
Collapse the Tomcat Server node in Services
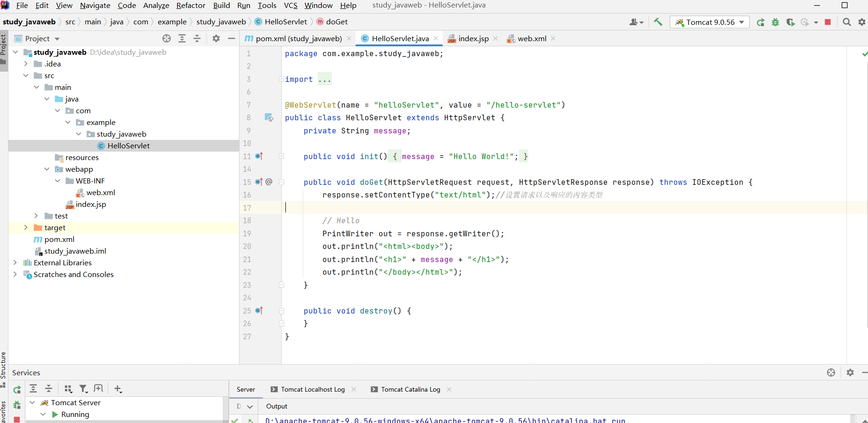click(x=32, y=402)
